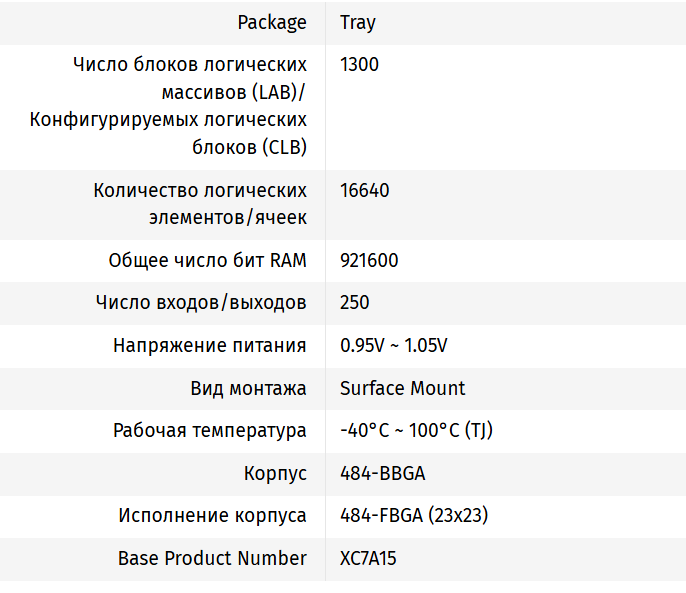686x593 pixels.
Task: Click the "Напряжение питания" label
Action: pos(209,345)
